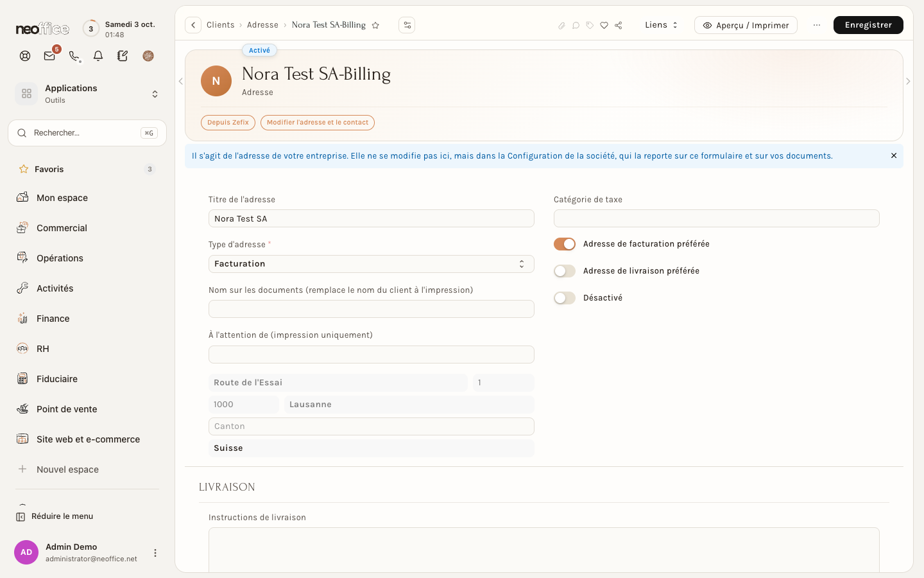The image size is (924, 578).
Task: Open the phone calls icon
Action: (x=74, y=56)
